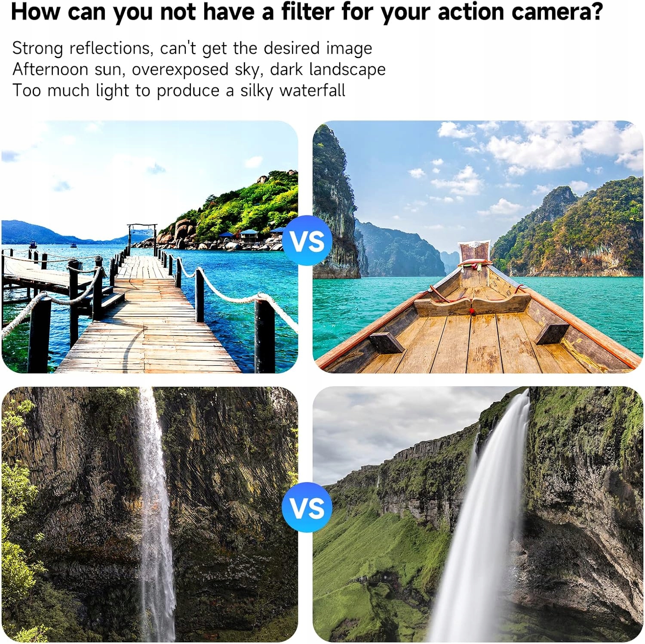Viewport: 645px width, 644px height.
Task: Click the distant small boat near pier
Action: click(33, 245)
